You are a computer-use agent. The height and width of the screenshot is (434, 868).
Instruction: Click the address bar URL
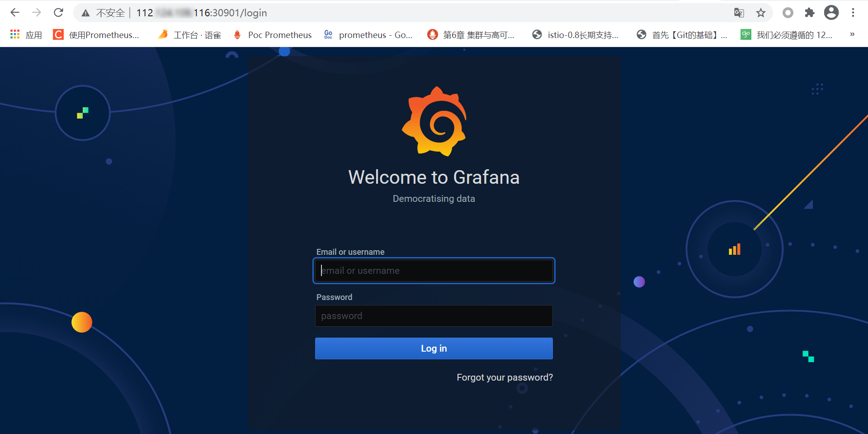tap(202, 13)
